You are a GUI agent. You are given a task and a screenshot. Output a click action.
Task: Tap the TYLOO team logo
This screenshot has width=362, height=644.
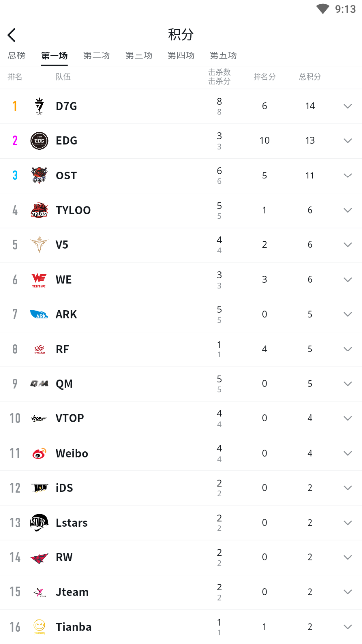[39, 210]
